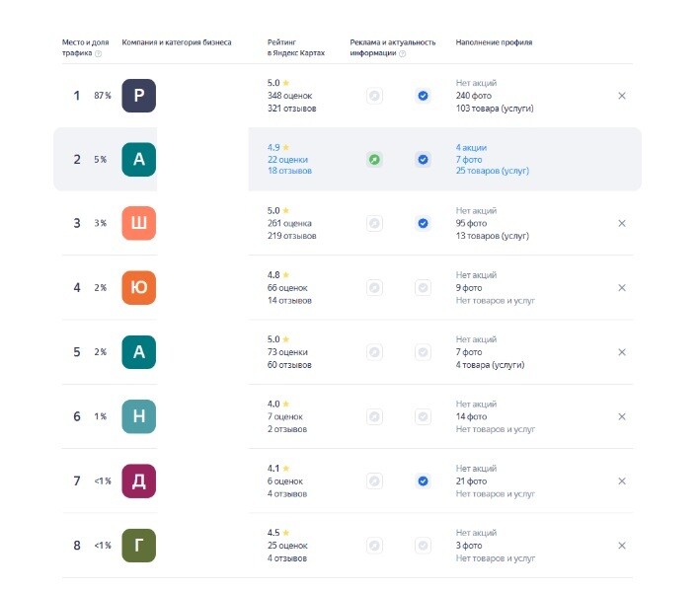This screenshot has height=591, width=700.
Task: Click blue verified checkmark for company Ш
Action: [423, 224]
